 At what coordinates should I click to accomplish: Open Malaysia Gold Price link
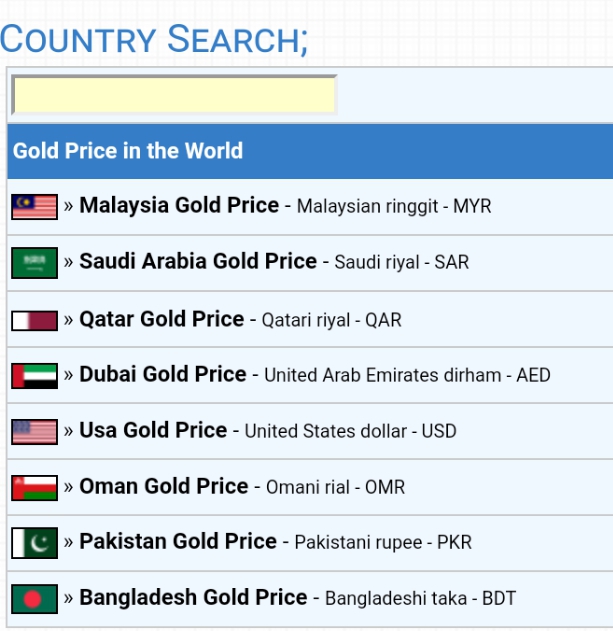179,205
